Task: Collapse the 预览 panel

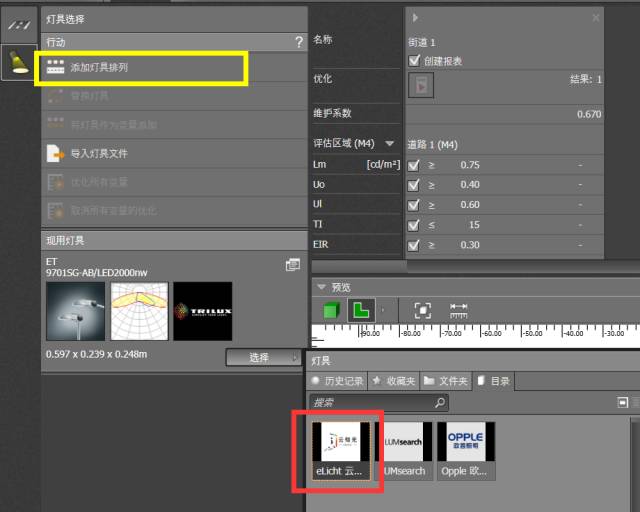Action: (322, 287)
